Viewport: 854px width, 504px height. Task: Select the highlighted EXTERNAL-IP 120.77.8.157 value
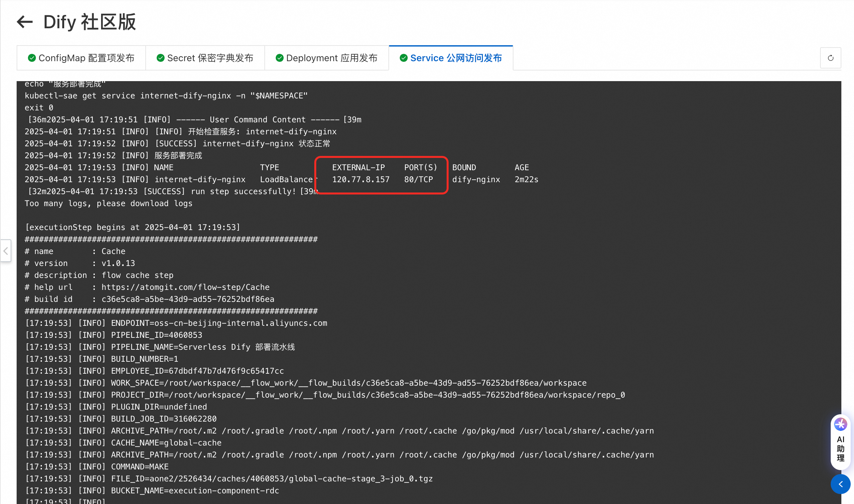point(360,179)
